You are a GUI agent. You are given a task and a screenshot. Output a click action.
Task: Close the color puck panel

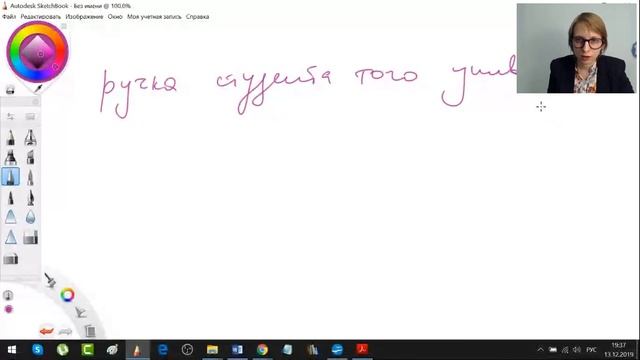pyautogui.click(x=64, y=26)
